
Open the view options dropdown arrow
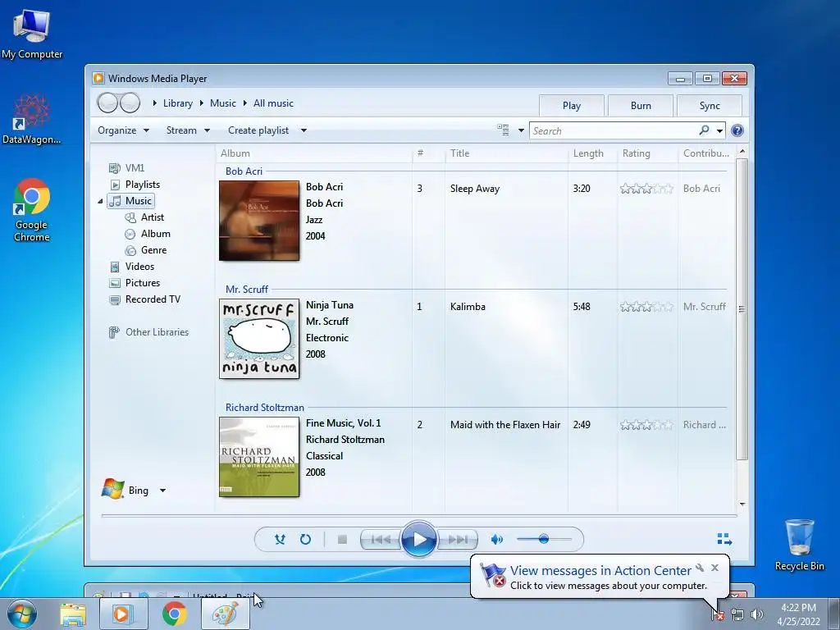521,130
